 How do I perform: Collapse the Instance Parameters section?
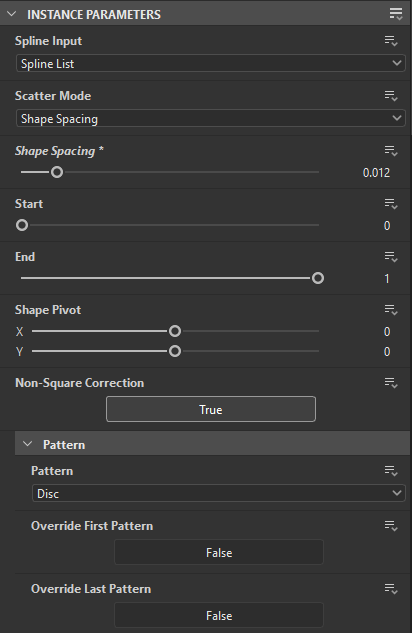tap(12, 14)
